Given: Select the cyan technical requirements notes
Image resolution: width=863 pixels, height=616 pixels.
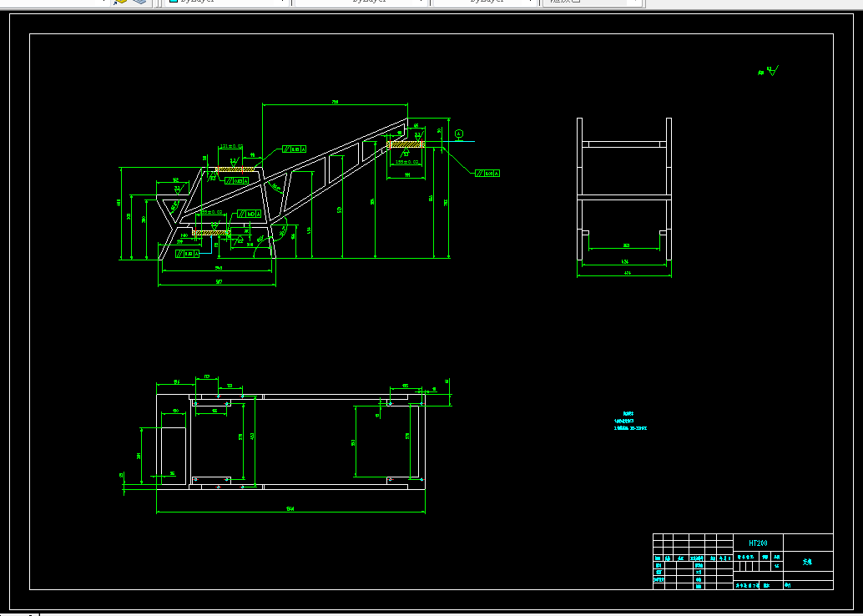Looking at the screenshot, I should pyautogui.click(x=630, y=421).
